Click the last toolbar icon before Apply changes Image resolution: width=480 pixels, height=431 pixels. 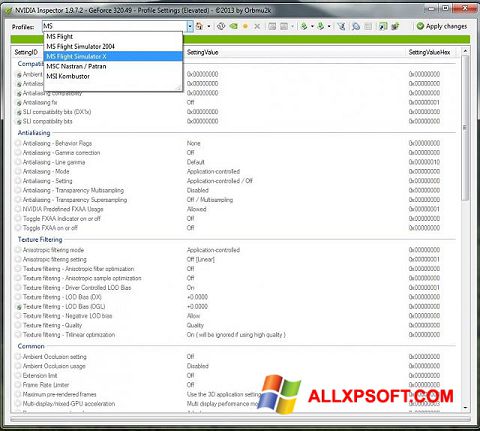tap(395, 26)
